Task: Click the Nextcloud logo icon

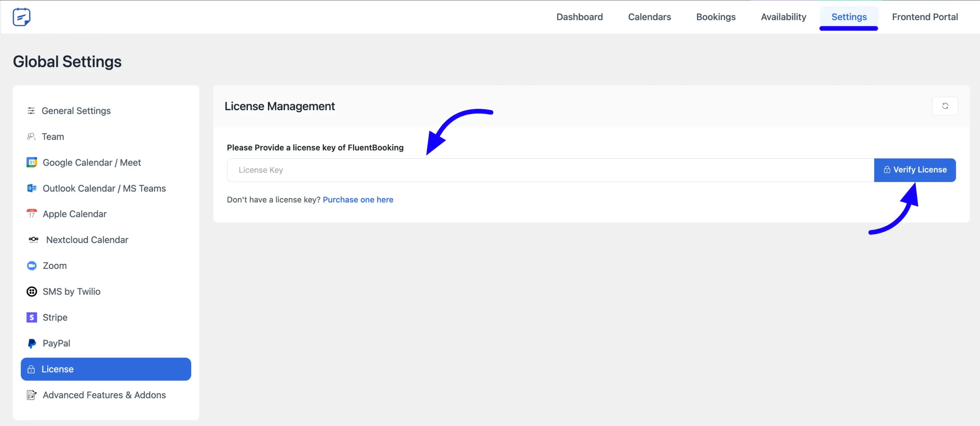Action: (33, 240)
